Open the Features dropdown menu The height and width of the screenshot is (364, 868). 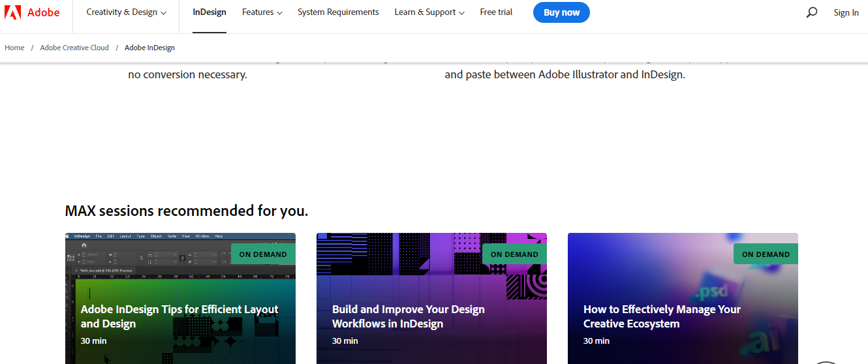[262, 12]
